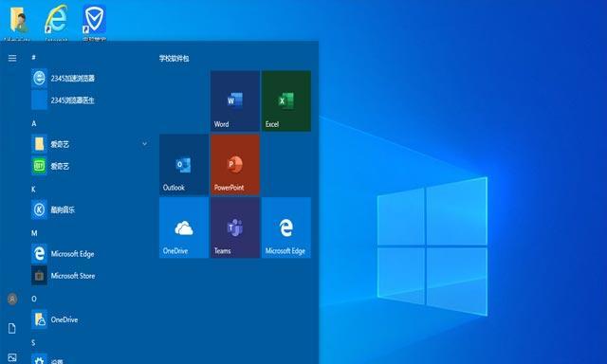Open Microsoft Edge in app list
The height and width of the screenshot is (364, 607).
[91, 254]
